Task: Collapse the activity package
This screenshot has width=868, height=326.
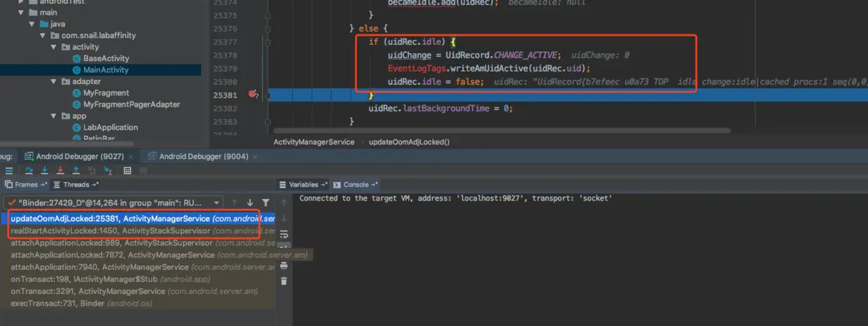Action: tap(54, 47)
